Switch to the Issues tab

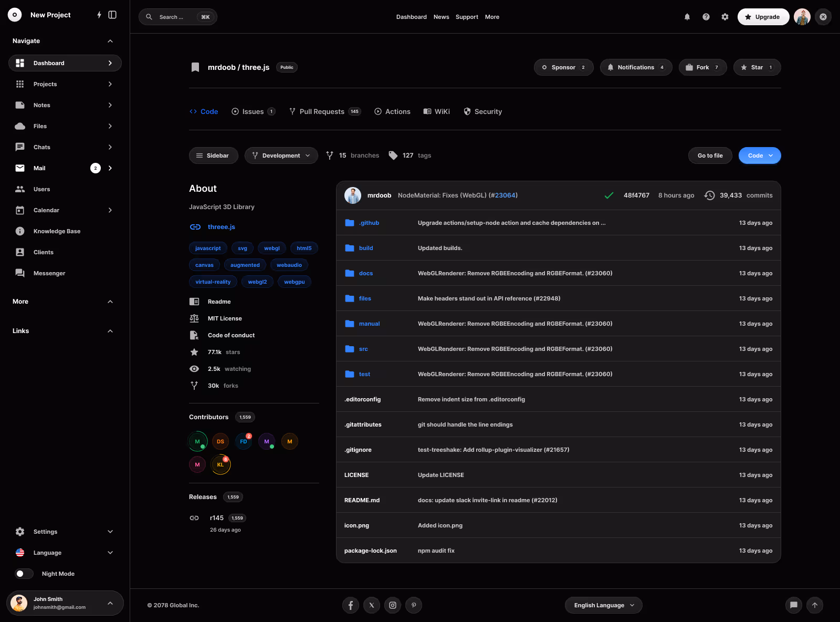point(253,111)
